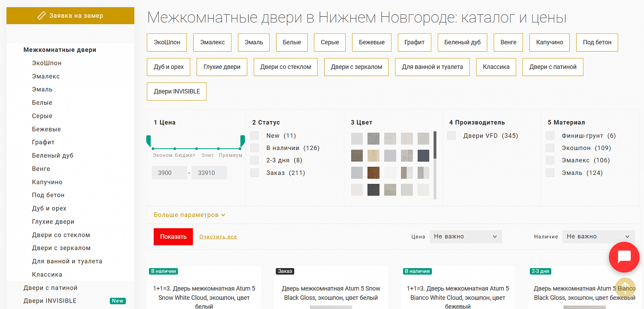Expand the Больше параметров section
The image size is (644, 309).
click(189, 215)
